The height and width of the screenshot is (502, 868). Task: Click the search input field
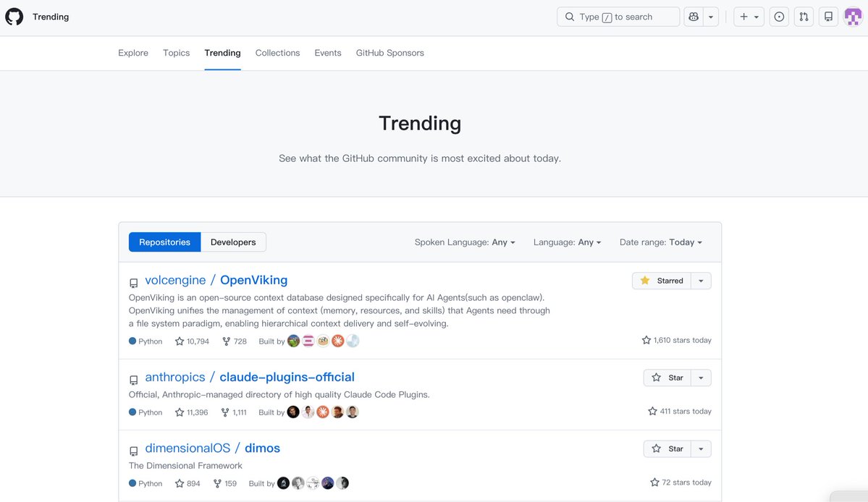coord(618,16)
